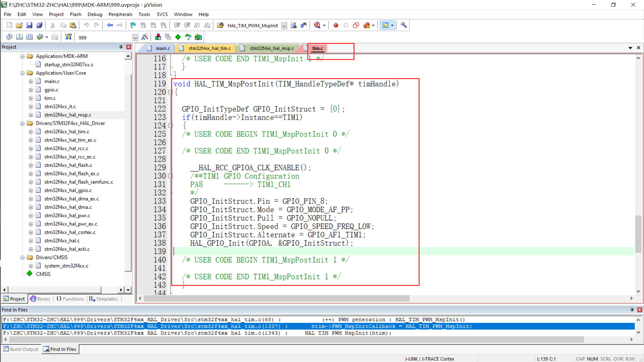
Task: Toggle a bookmark at current line
Action: 133,25
